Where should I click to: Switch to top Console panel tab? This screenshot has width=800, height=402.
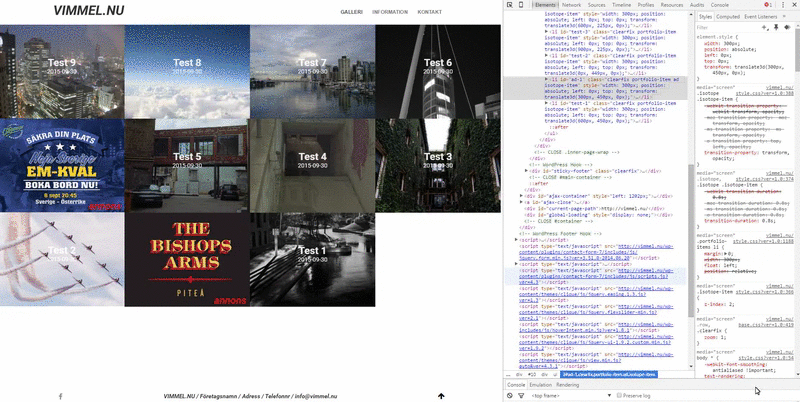719,5
